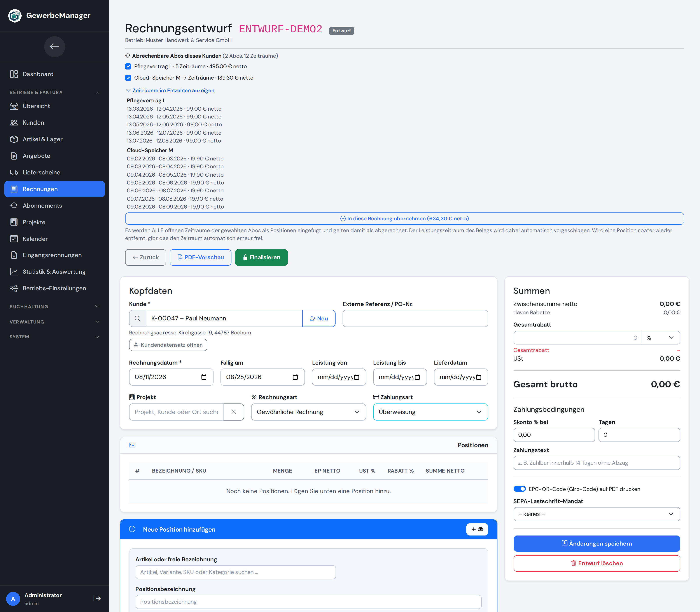The image size is (700, 612).
Task: Clear project field with the X icon
Action: [234, 412]
